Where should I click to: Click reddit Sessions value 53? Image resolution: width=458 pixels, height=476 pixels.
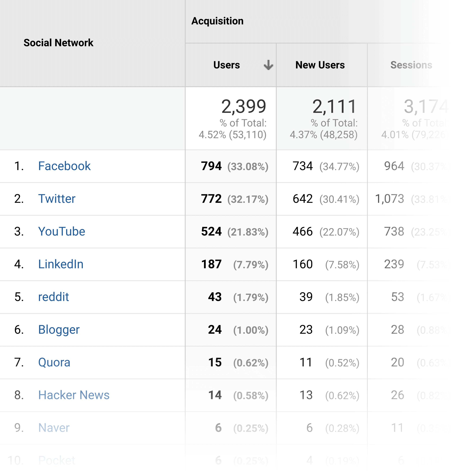pos(397,297)
